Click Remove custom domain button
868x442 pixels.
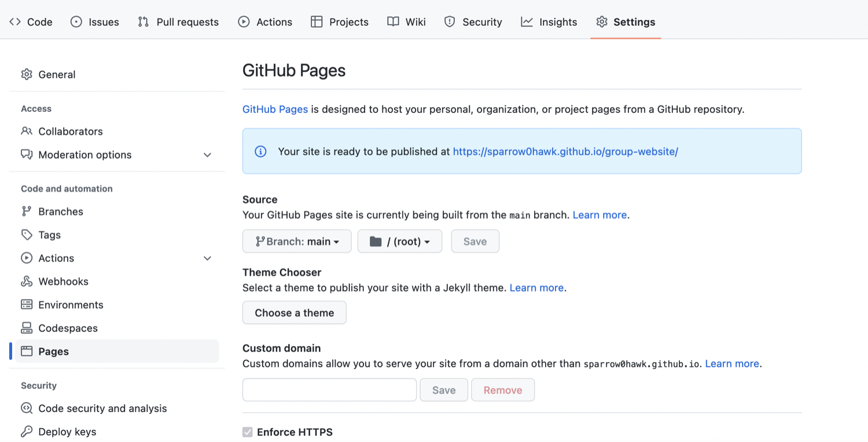(x=503, y=390)
